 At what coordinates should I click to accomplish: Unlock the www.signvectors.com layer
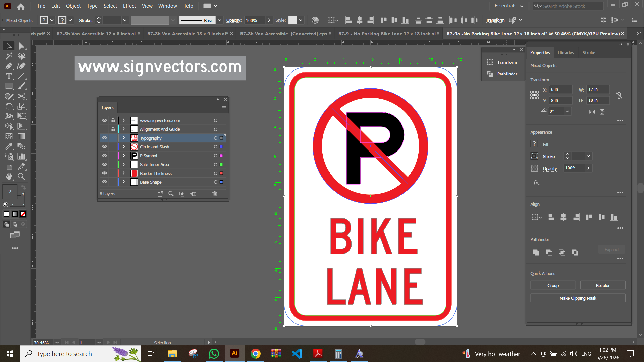coord(113,120)
